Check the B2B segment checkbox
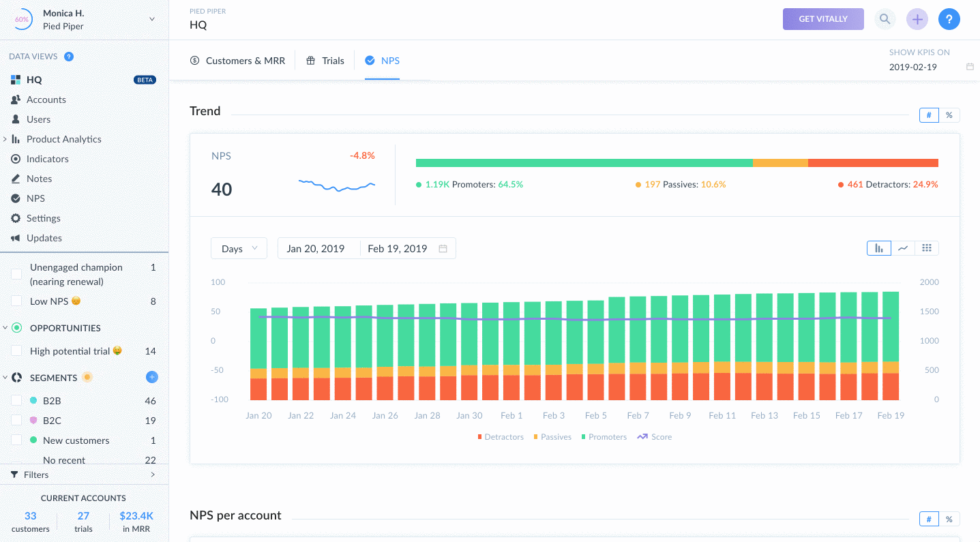Screen dimensions: 980x542 coord(16,401)
